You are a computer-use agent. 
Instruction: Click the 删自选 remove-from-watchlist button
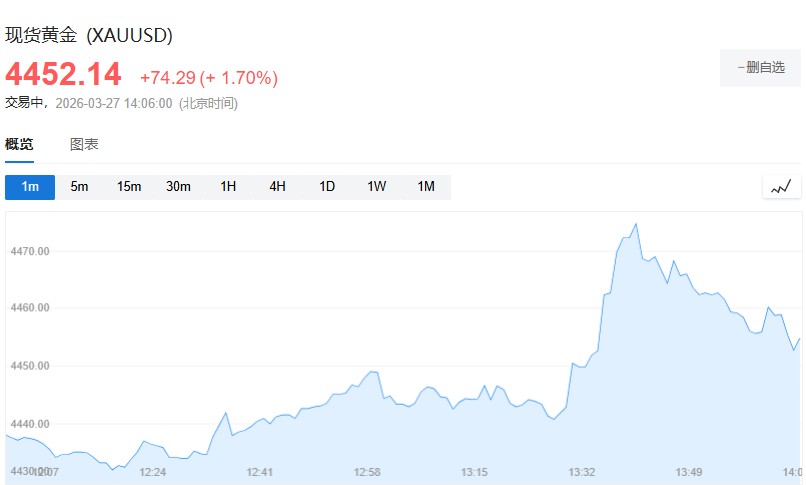760,67
